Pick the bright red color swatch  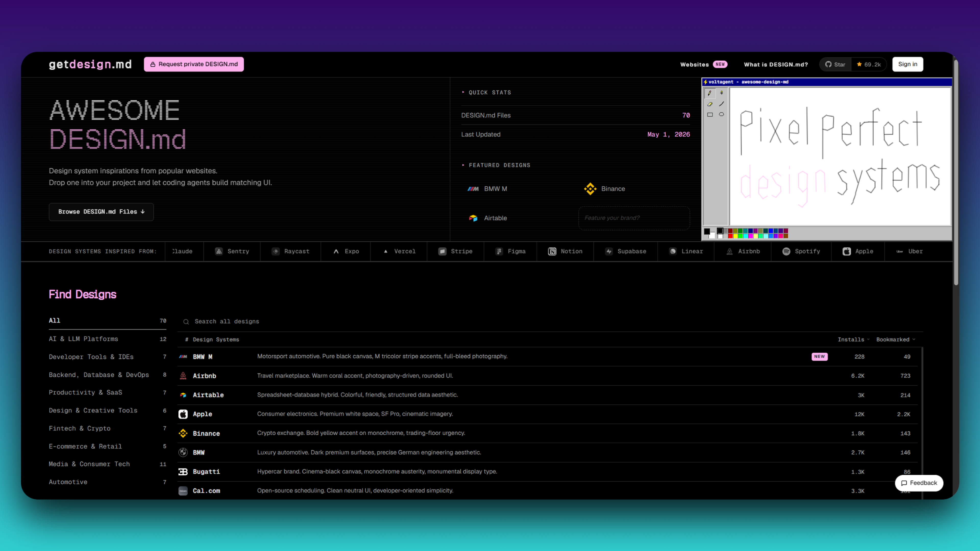pyautogui.click(x=730, y=236)
